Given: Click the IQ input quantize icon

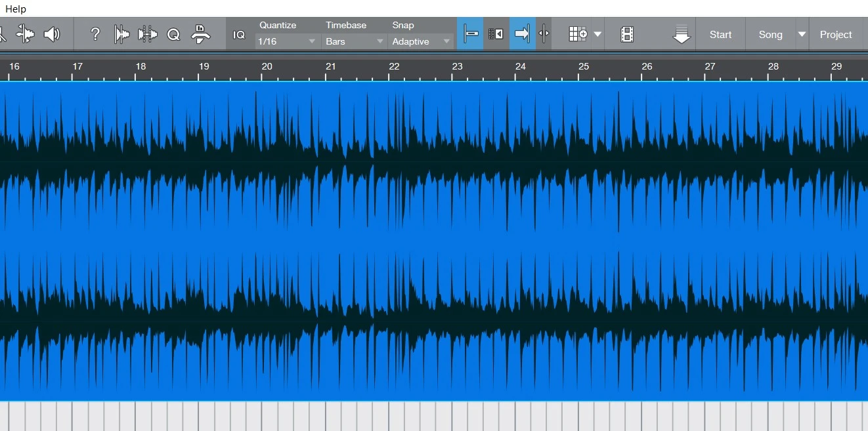Looking at the screenshot, I should [x=239, y=35].
